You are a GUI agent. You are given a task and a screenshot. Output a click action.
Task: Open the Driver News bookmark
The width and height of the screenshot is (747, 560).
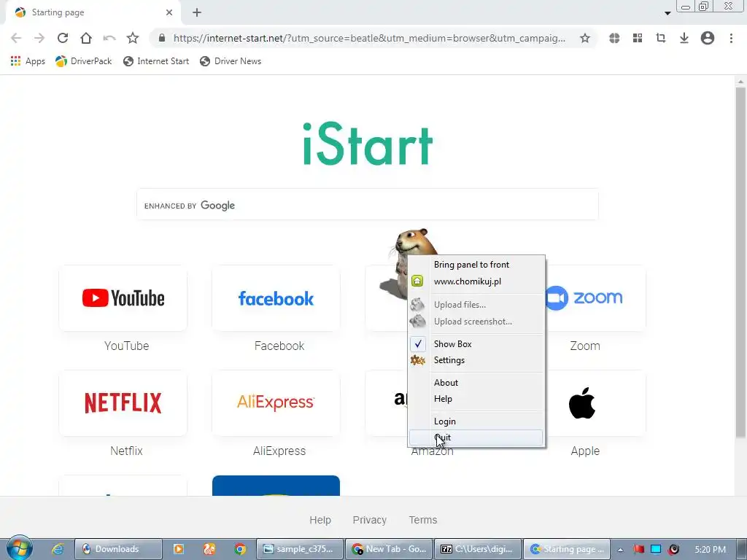coord(231,61)
